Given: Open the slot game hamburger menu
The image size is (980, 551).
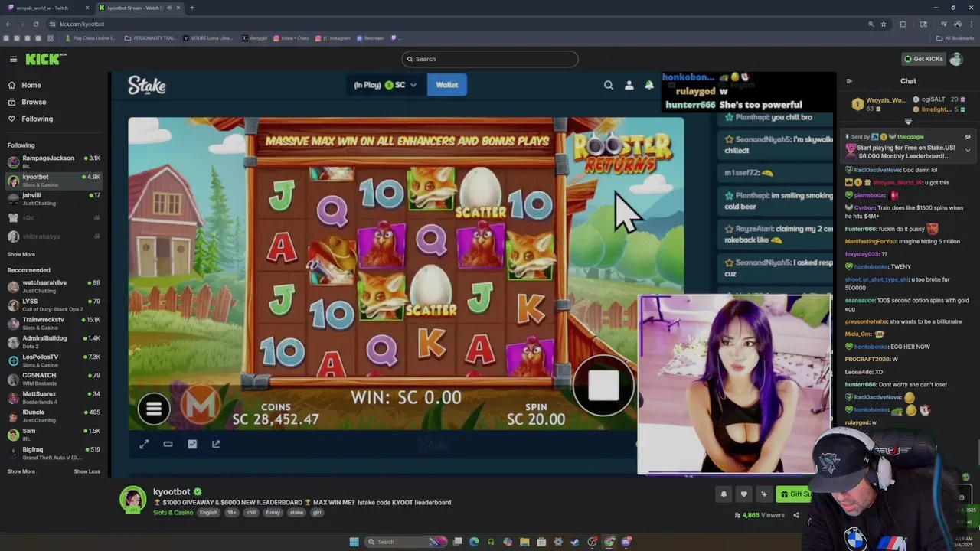Looking at the screenshot, I should [154, 409].
